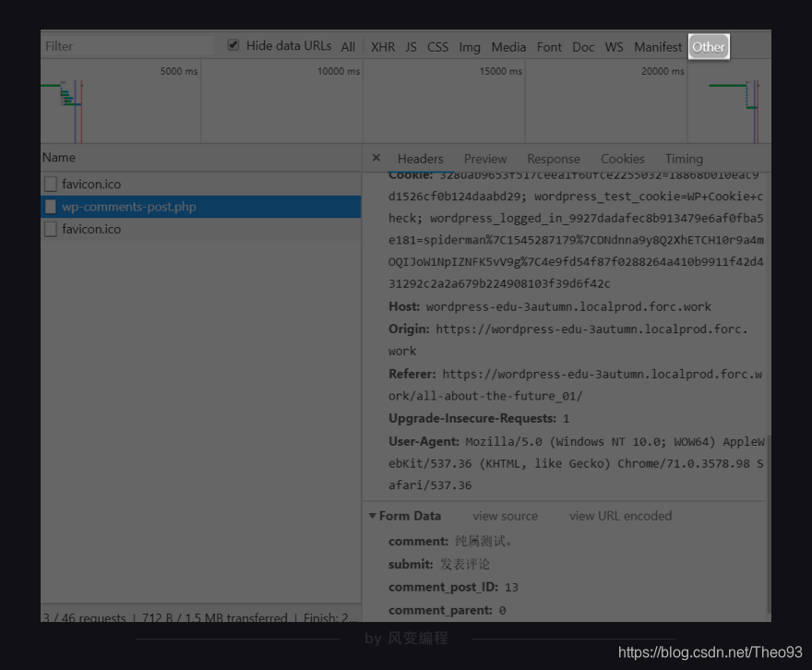Filter requests by Doc
This screenshot has height=670, width=812.
[583, 47]
